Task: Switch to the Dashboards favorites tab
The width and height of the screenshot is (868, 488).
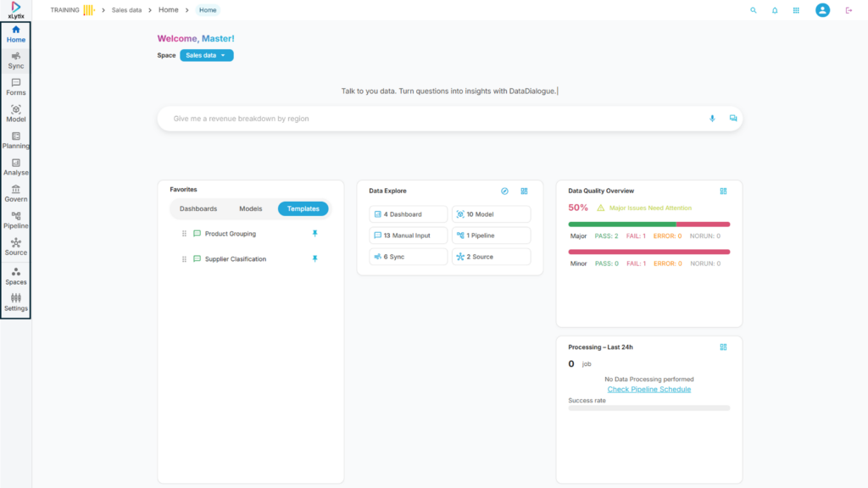Action: tap(198, 208)
